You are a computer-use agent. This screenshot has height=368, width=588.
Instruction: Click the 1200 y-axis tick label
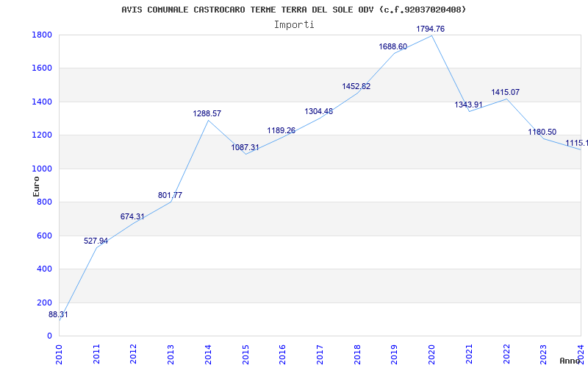click(42, 135)
